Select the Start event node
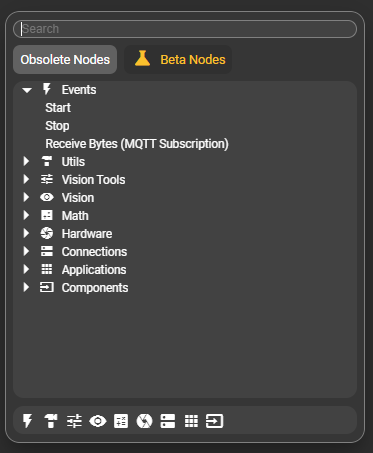 58,108
